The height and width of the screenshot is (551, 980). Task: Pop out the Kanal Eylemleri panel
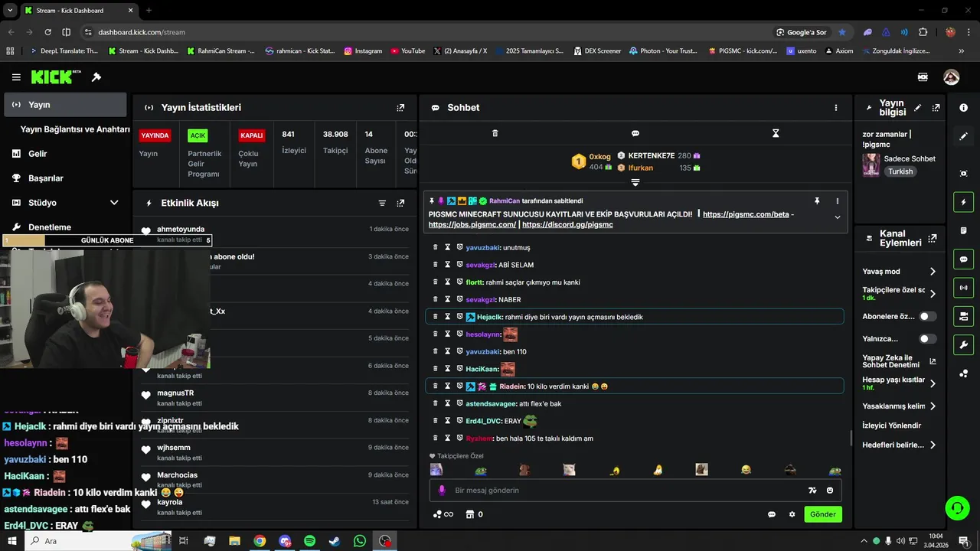932,239
